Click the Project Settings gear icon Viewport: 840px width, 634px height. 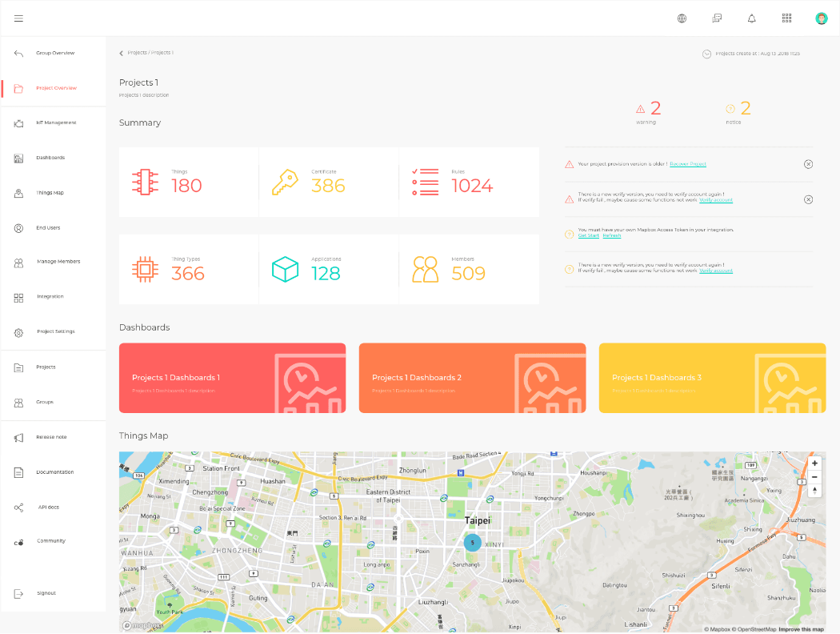[18, 333]
